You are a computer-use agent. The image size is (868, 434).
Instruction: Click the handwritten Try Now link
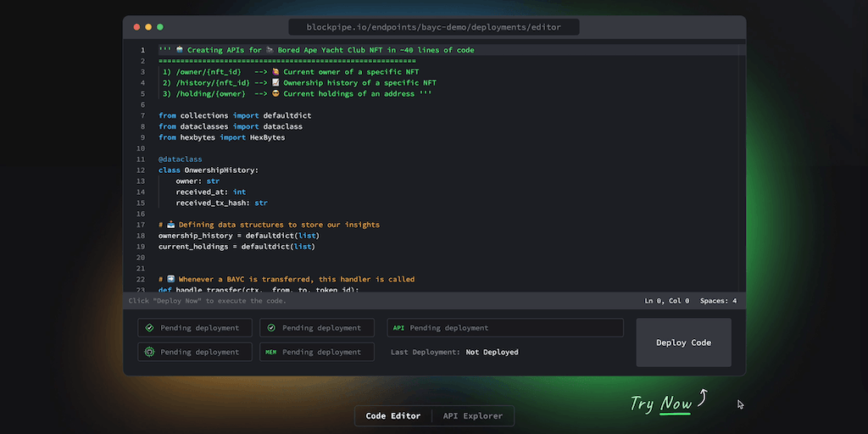661,403
